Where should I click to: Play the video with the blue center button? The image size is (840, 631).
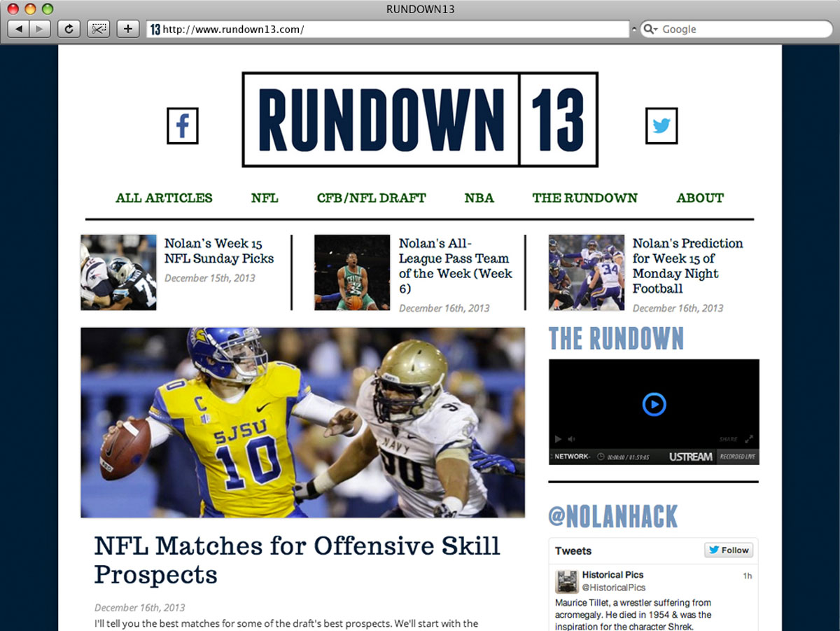click(x=654, y=404)
